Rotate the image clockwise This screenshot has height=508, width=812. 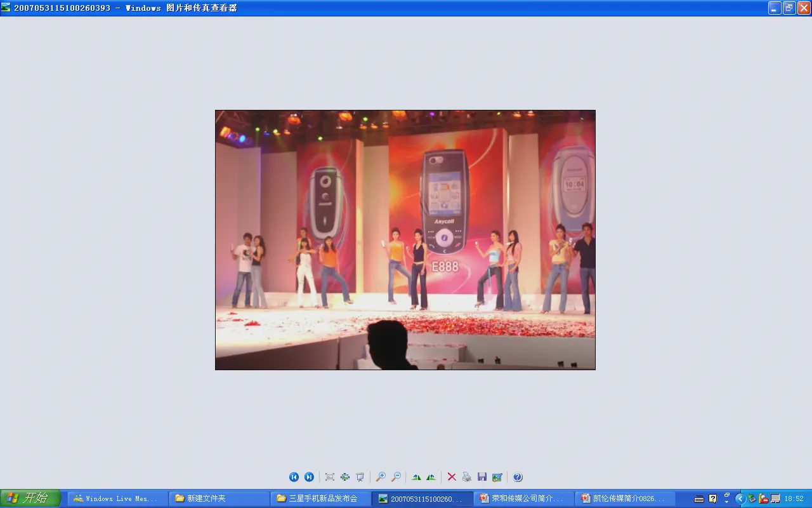[x=416, y=477]
